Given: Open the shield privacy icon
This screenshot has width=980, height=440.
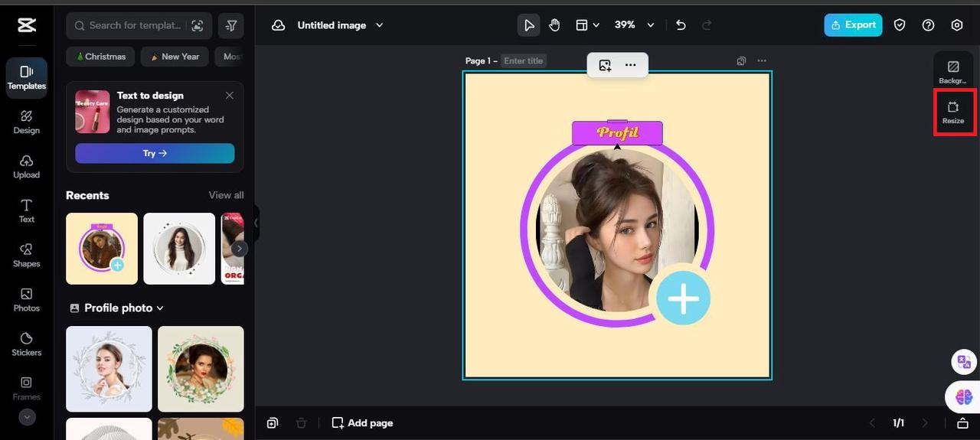Looking at the screenshot, I should point(900,25).
